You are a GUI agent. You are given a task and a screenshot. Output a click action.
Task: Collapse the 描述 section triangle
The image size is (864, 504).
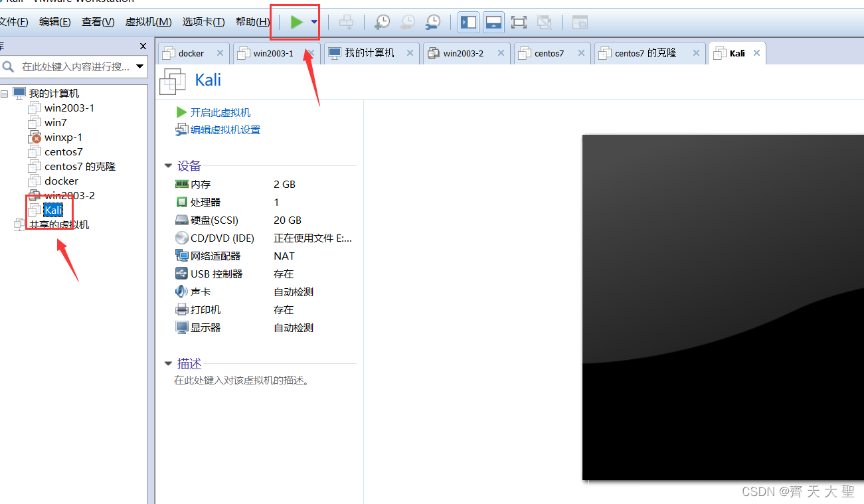168,364
